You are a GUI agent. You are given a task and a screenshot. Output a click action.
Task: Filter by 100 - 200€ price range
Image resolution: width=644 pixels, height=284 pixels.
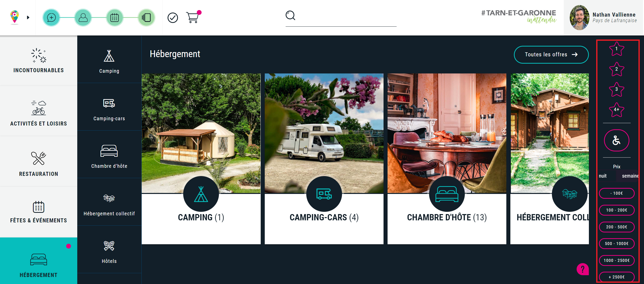point(617,210)
